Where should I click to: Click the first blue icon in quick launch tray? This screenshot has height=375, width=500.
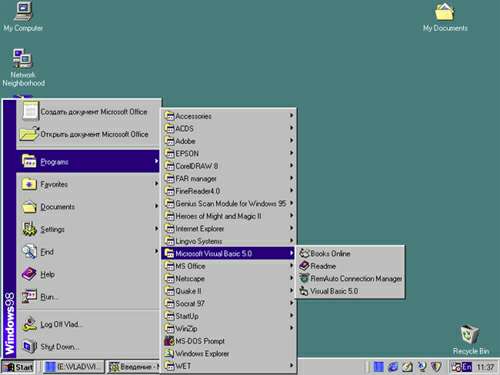coord(379,367)
